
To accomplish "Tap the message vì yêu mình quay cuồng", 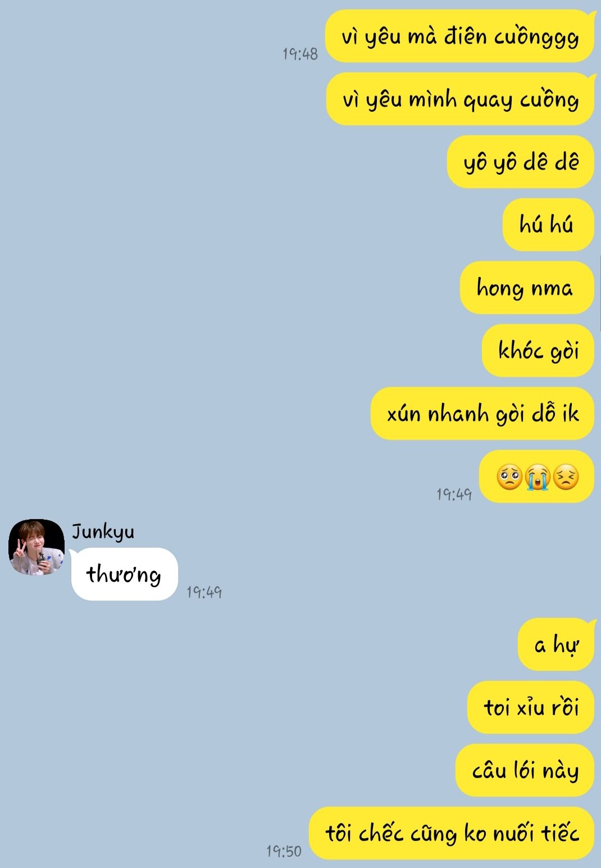I will coord(459,99).
